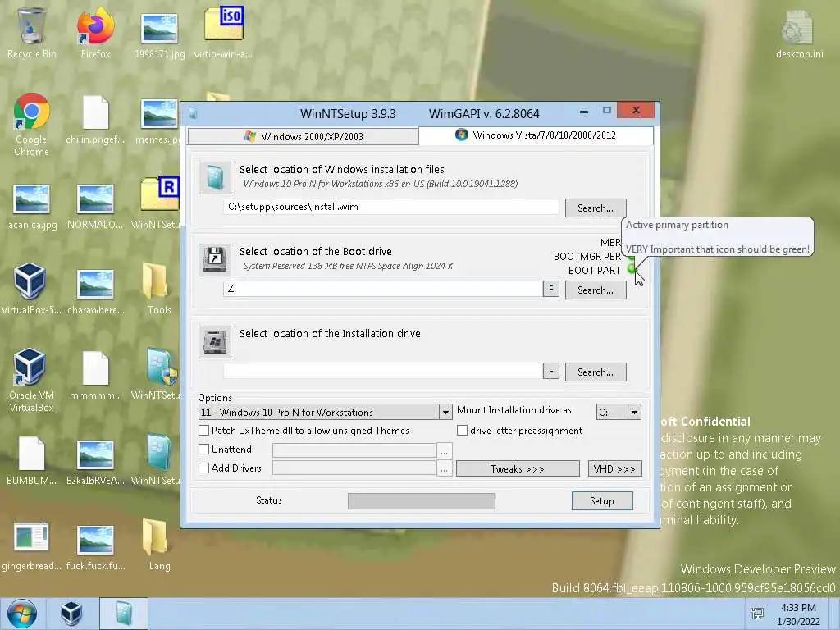Select the WinNTSetup archive with R badge
This screenshot has height=630, width=840.
click(x=159, y=203)
